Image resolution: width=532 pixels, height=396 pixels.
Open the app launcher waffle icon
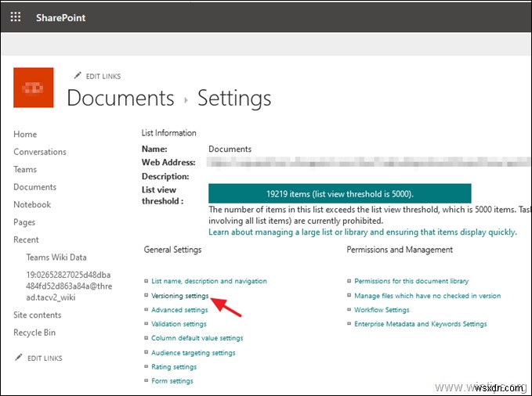point(15,16)
